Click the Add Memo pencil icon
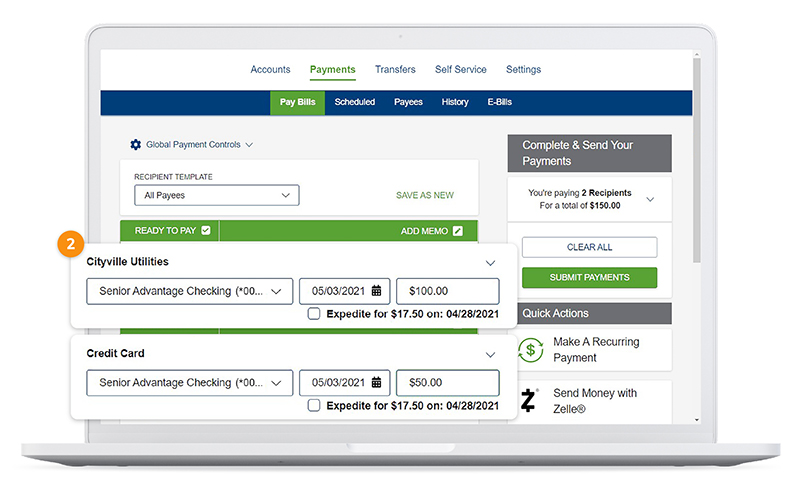Image resolution: width=800 pixels, height=500 pixels. coord(458,231)
